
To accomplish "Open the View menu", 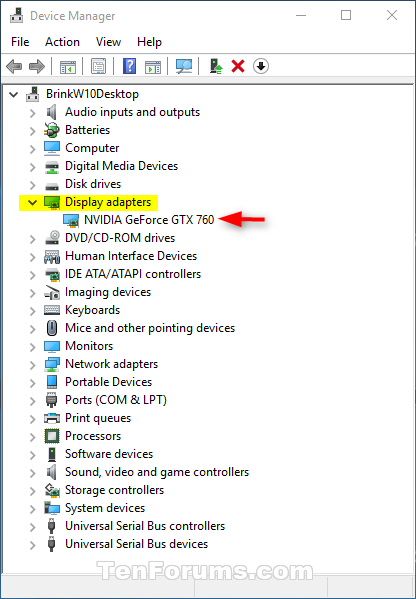I will tap(108, 42).
